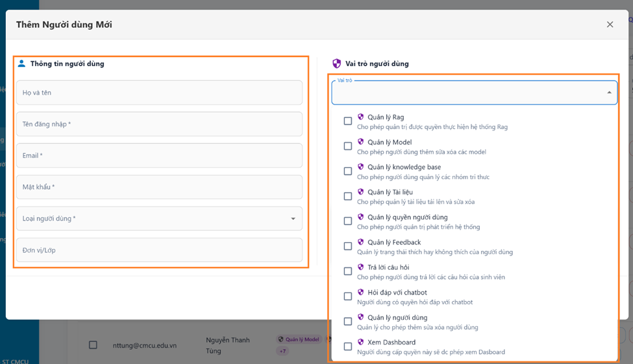Screen dimensions: 633x364
Task: Collapse the Vai trò dropdown arrow
Action: (609, 93)
